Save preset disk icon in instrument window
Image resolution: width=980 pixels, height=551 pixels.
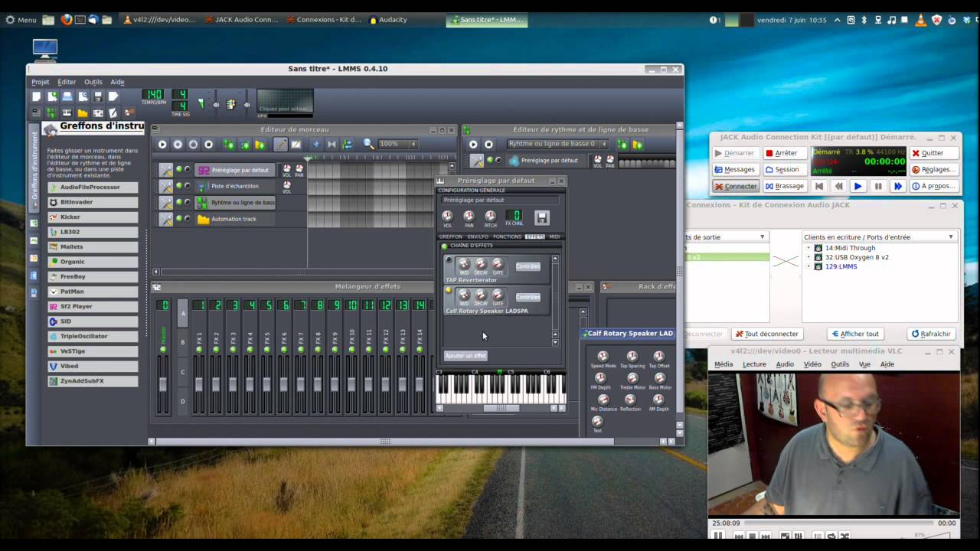pos(541,217)
